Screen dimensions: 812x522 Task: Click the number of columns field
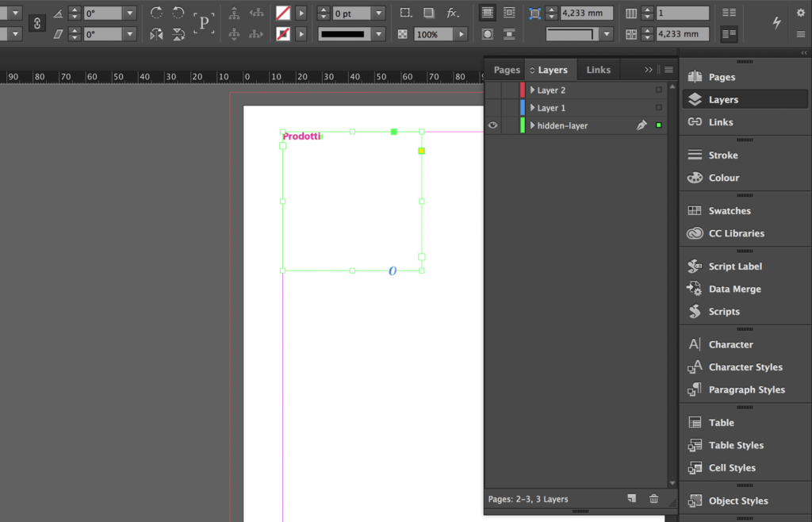[x=682, y=13]
